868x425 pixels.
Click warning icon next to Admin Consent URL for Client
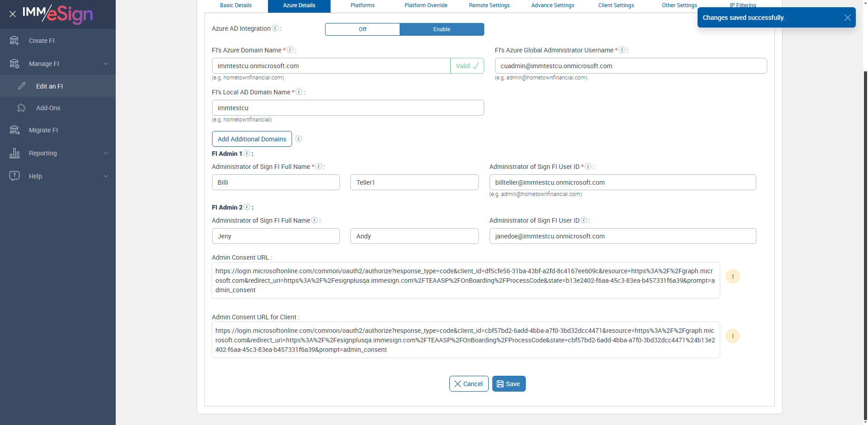(x=733, y=336)
